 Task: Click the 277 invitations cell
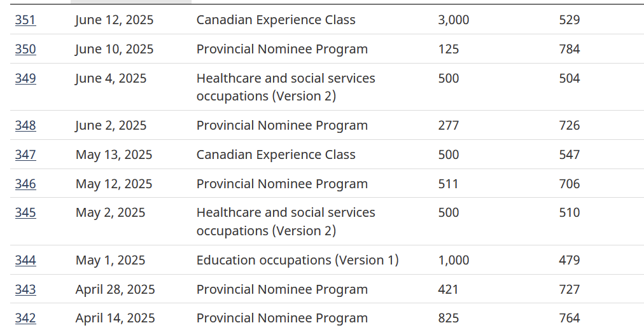[448, 125]
